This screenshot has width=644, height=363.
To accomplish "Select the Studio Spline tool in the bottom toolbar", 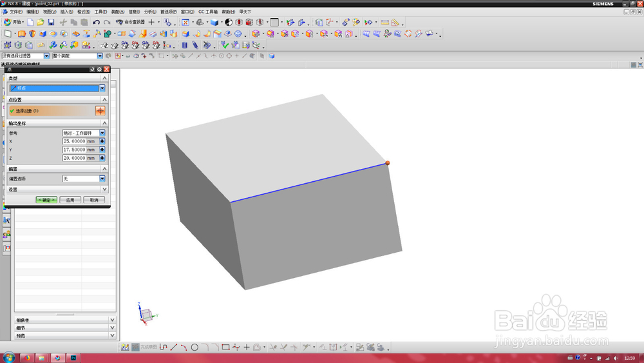I will tap(236, 348).
